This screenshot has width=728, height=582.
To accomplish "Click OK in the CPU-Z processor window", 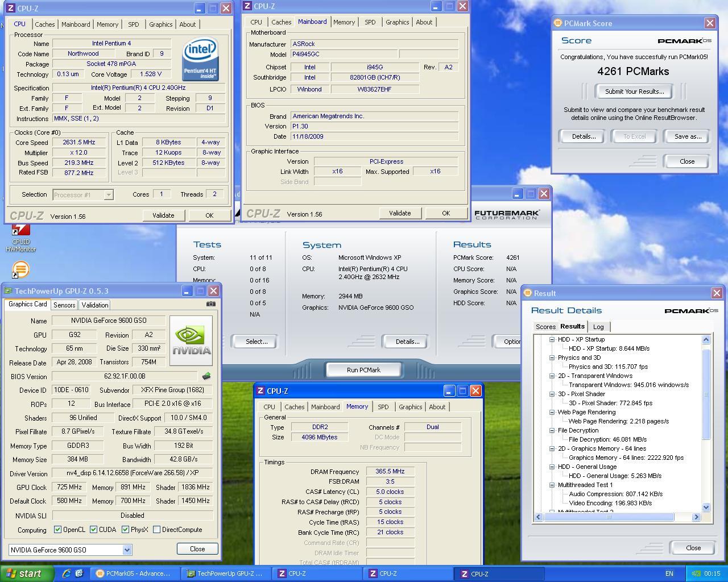I will [209, 215].
